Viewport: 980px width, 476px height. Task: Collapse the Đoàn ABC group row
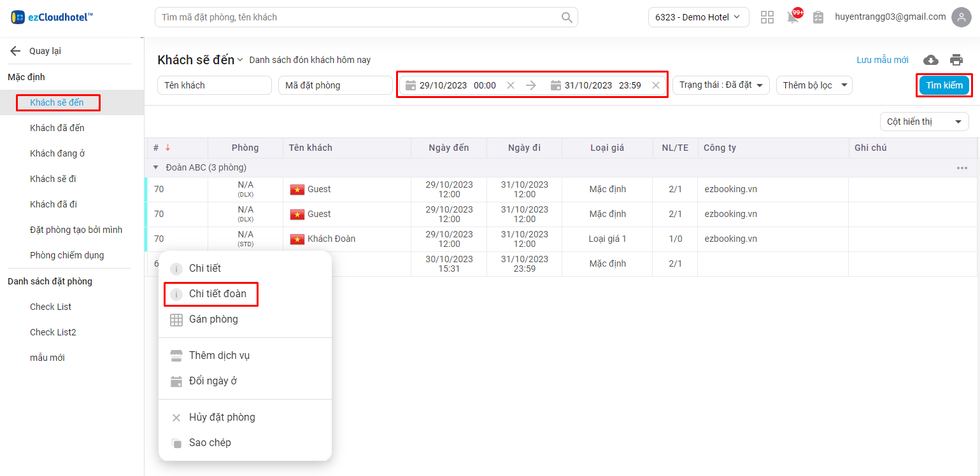155,168
